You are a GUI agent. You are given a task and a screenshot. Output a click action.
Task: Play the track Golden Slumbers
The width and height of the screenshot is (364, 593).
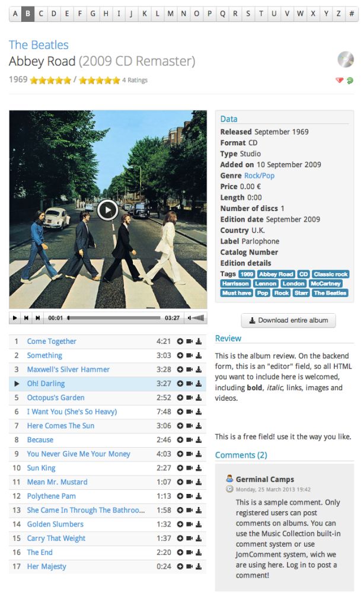(x=55, y=524)
